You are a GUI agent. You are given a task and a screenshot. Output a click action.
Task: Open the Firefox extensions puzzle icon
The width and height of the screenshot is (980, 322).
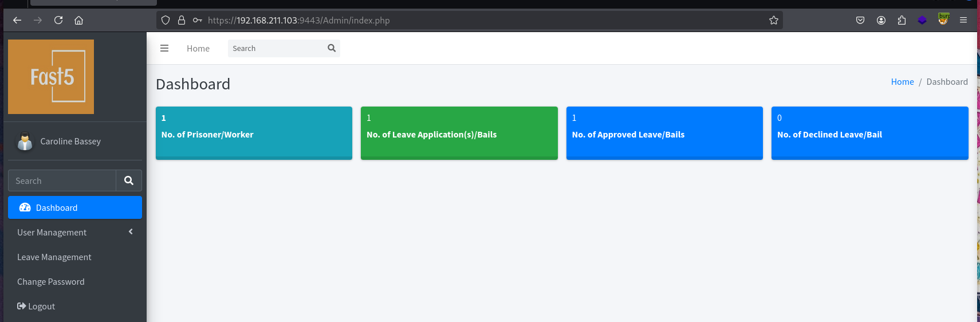point(902,20)
